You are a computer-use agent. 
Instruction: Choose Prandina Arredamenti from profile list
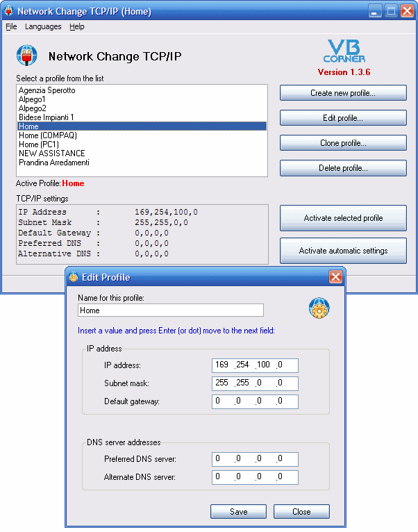[54, 163]
